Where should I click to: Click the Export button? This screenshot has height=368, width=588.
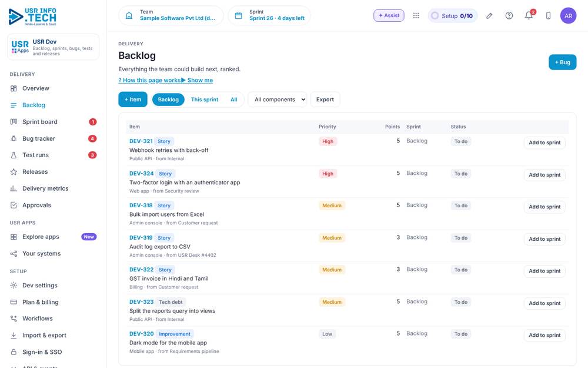tap(325, 100)
